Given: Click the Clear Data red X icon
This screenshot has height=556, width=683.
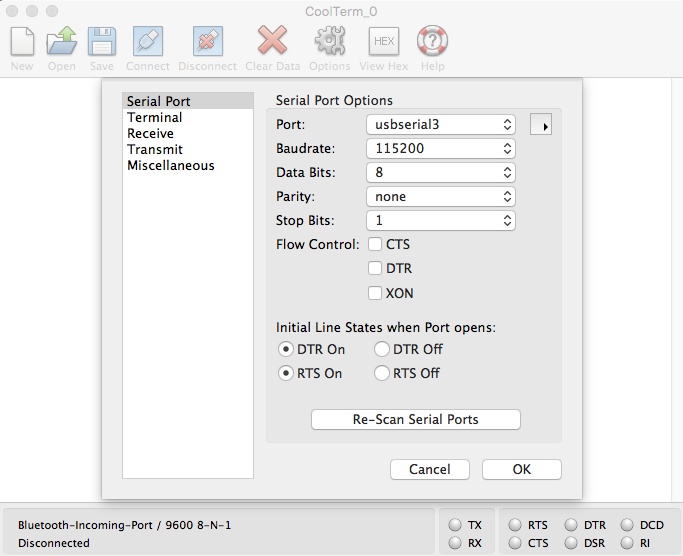Looking at the screenshot, I should point(272,42).
